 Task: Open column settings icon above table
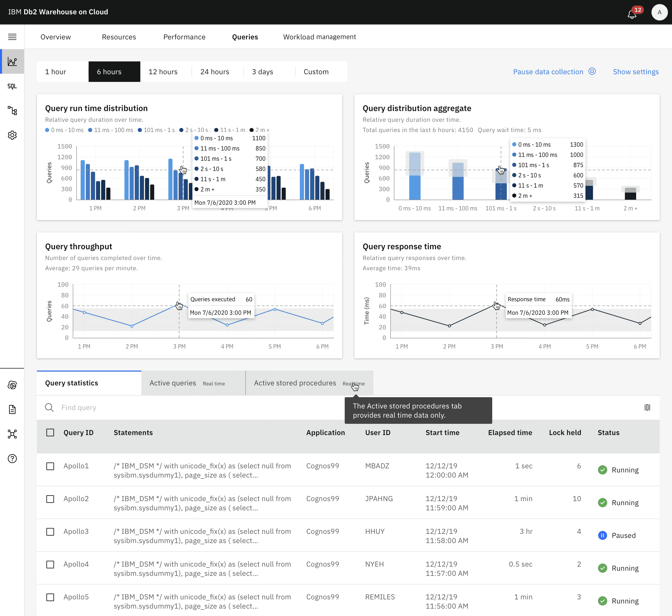coord(647,407)
